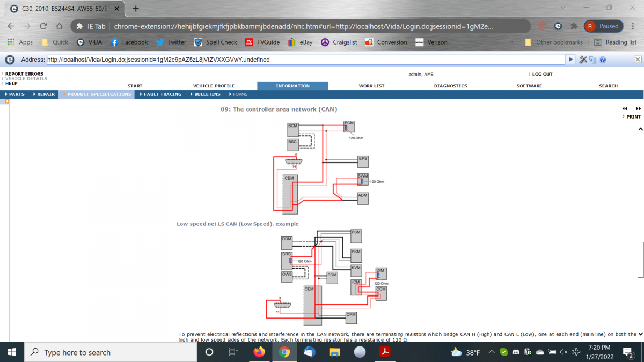Switch to the Diagnostics tab
Screen dimensions: 644x362
[x=450, y=86]
